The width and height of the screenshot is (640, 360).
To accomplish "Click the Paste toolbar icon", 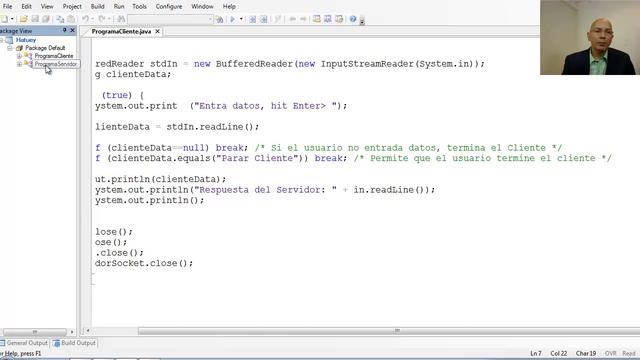I will pos(71,19).
